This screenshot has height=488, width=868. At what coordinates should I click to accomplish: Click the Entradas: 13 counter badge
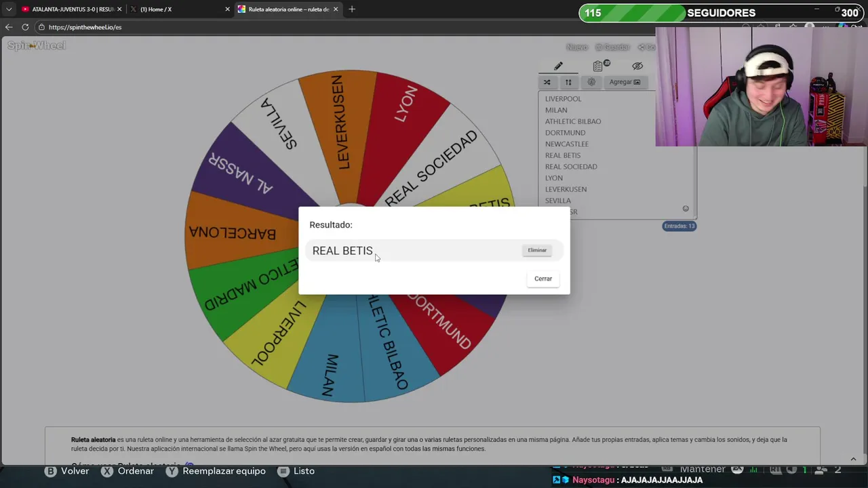(x=679, y=226)
